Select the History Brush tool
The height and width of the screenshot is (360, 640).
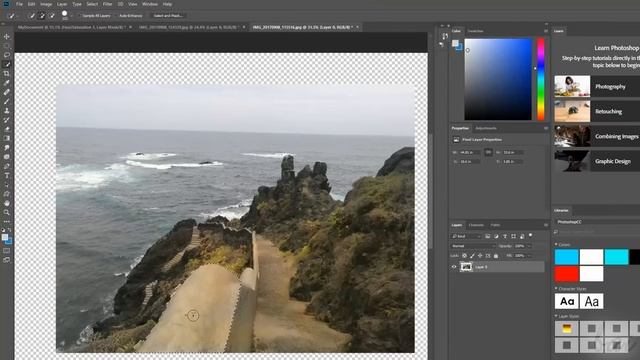(x=7, y=120)
